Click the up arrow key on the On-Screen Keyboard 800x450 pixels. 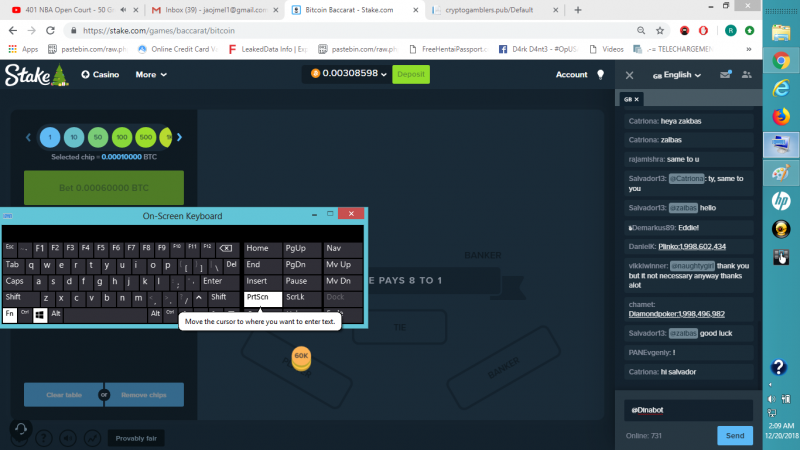click(199, 298)
